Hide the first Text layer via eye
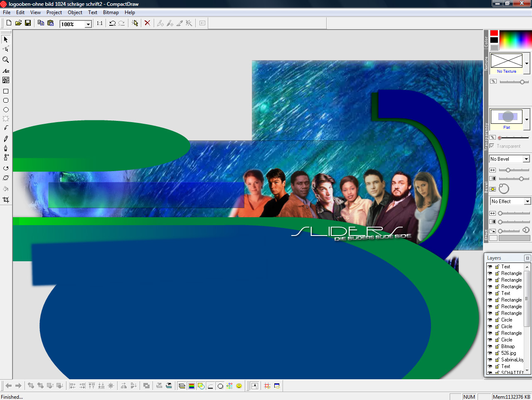The image size is (532, 400). pyautogui.click(x=490, y=267)
